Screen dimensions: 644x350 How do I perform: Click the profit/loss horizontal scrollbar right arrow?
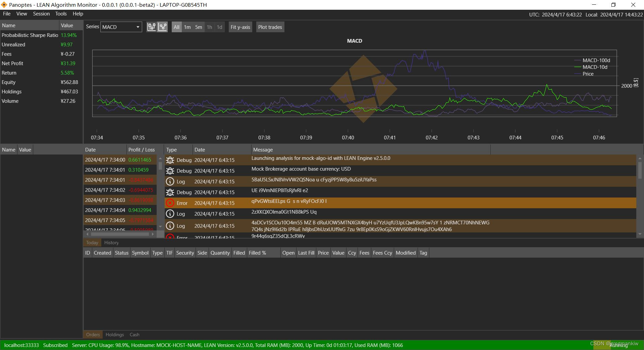click(153, 234)
